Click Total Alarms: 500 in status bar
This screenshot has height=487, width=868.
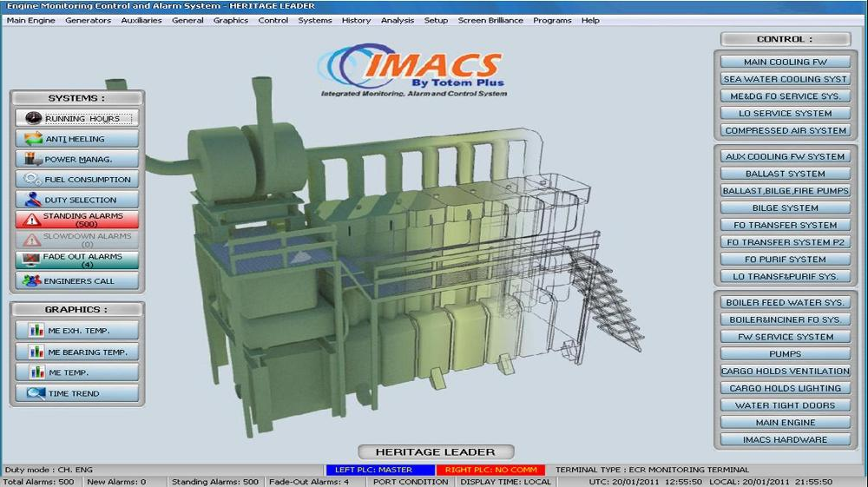(x=39, y=482)
